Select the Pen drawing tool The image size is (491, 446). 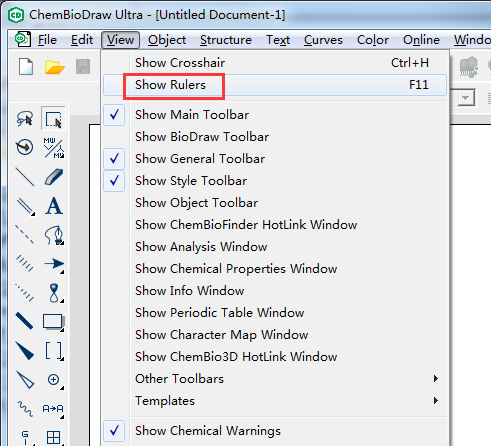point(53,235)
